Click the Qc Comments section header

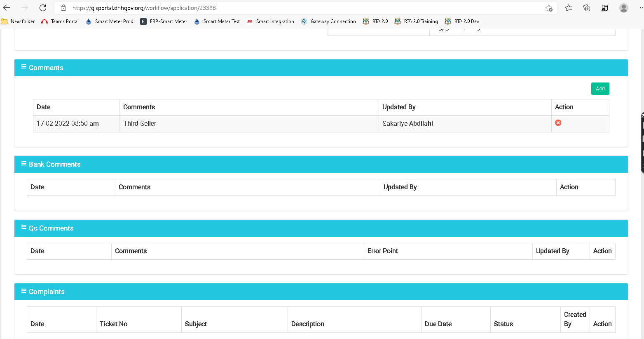tap(321, 228)
